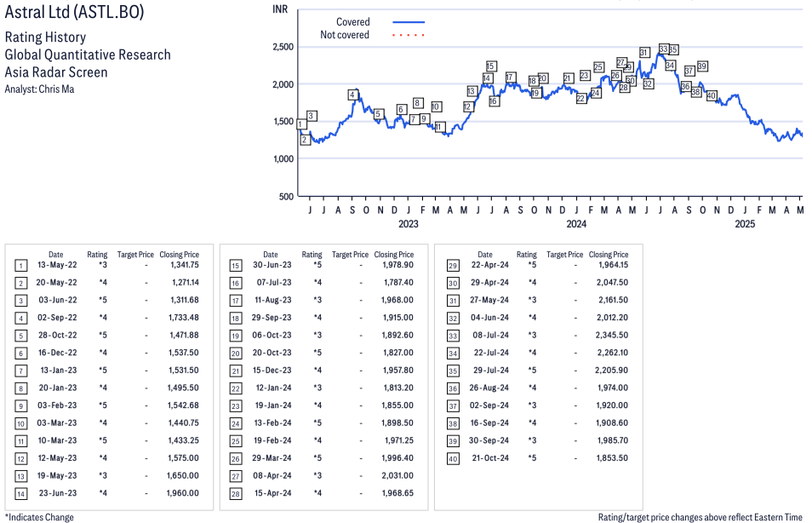Select the 'Astral Ltd (ASTL.BO)' title
812x523 pixels.
click(x=75, y=12)
